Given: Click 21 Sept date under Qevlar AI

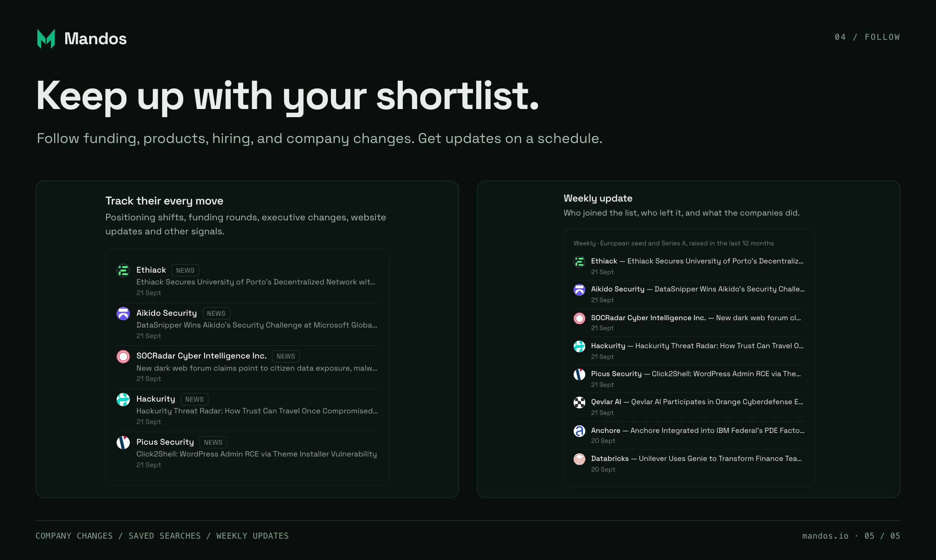Looking at the screenshot, I should tap(603, 413).
